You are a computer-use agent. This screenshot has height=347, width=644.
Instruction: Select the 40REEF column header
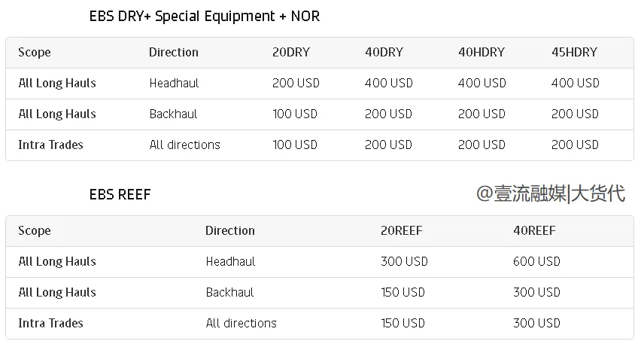point(534,231)
